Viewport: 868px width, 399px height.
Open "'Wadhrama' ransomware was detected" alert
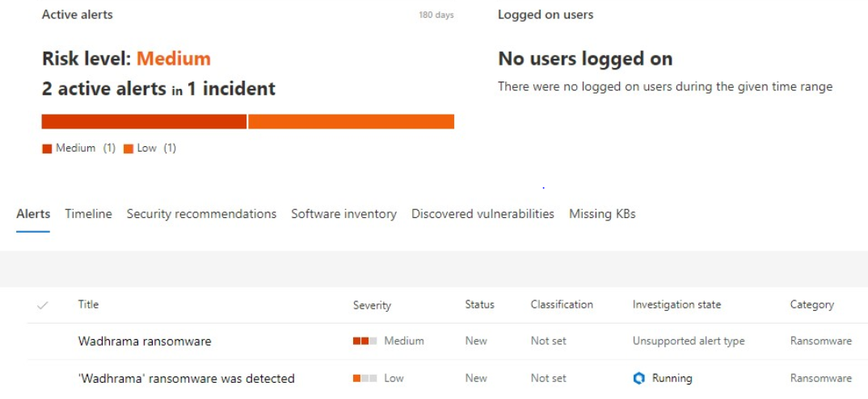(x=186, y=378)
